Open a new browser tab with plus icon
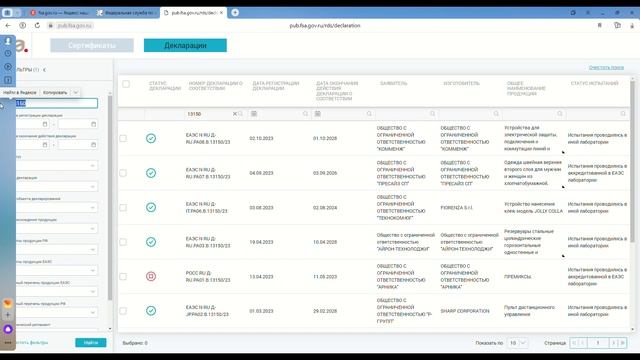 (x=235, y=13)
